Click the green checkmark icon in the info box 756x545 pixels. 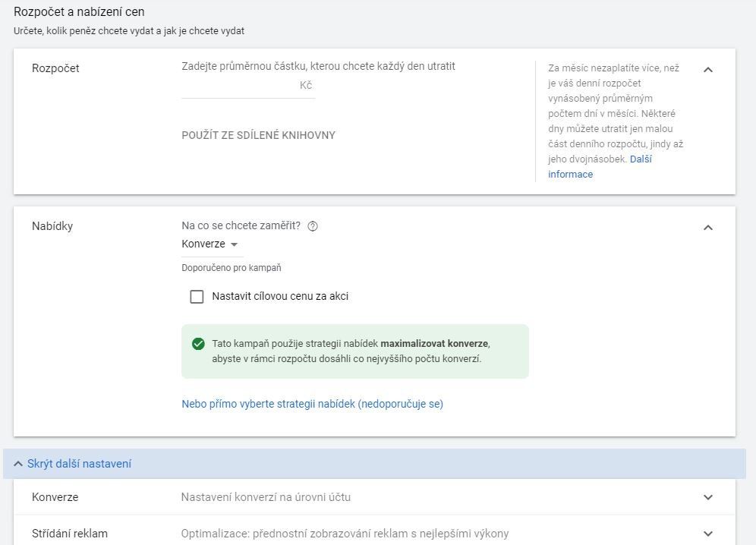pos(198,344)
